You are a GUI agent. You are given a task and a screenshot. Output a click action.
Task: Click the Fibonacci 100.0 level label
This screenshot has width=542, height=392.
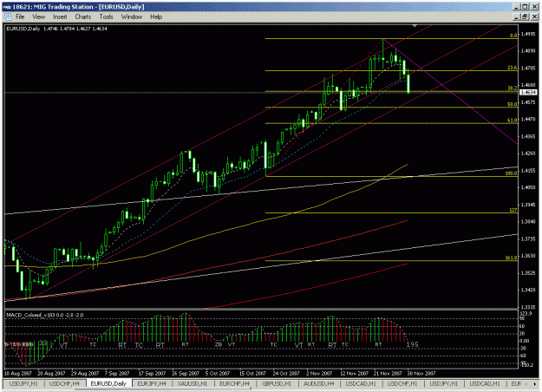pos(512,173)
